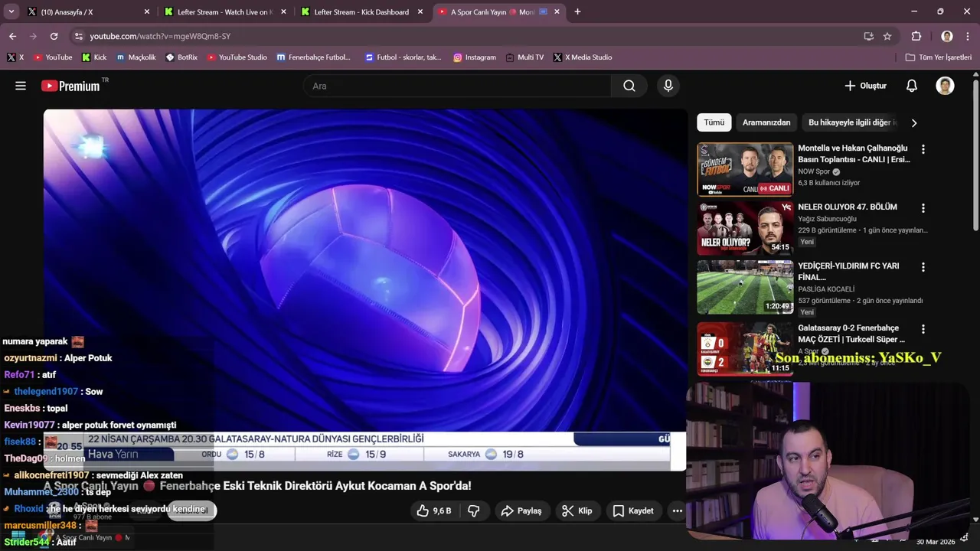Open YouTube notifications bell
This screenshot has height=551, width=980.
tap(911, 86)
